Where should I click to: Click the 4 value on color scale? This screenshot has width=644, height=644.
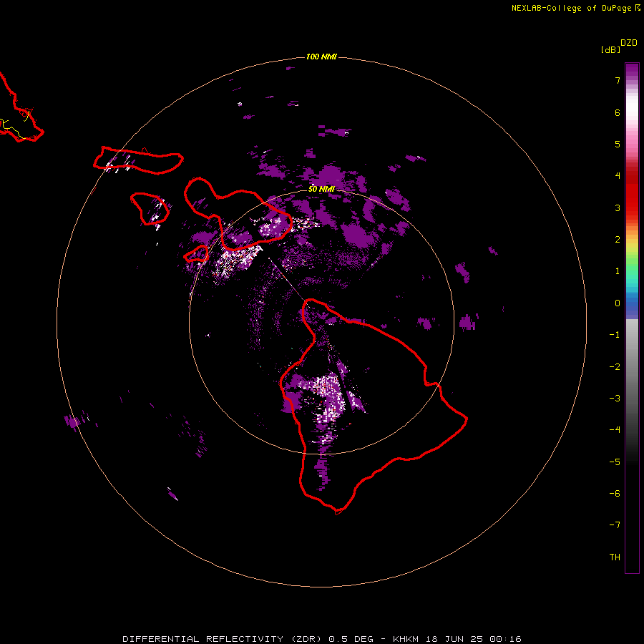point(618,176)
